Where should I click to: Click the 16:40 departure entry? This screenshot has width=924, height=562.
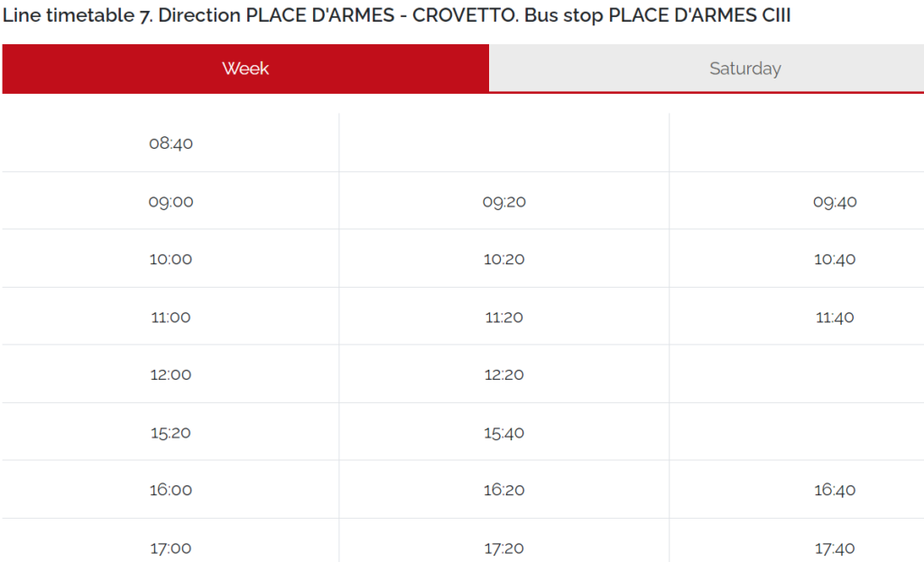click(836, 490)
